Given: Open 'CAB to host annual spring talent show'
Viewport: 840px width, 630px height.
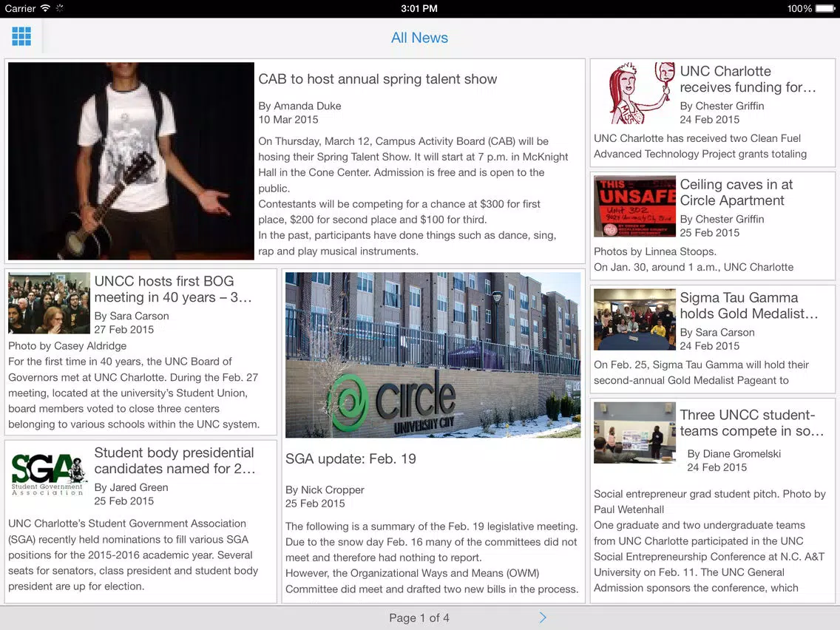Looking at the screenshot, I should (378, 79).
